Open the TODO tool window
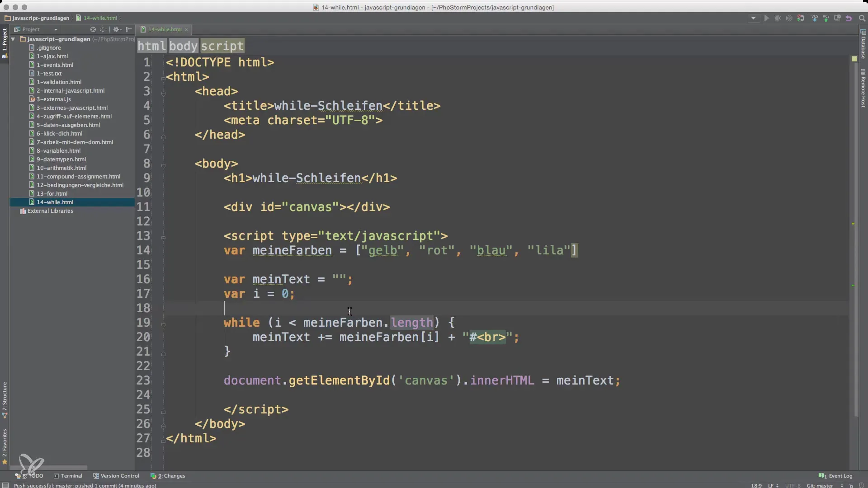 pos(29,476)
